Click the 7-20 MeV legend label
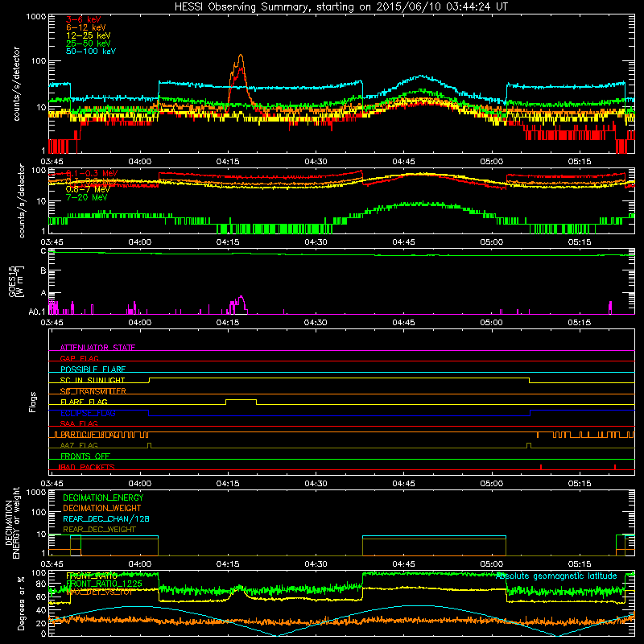This screenshot has width=644, height=644. click(x=86, y=197)
